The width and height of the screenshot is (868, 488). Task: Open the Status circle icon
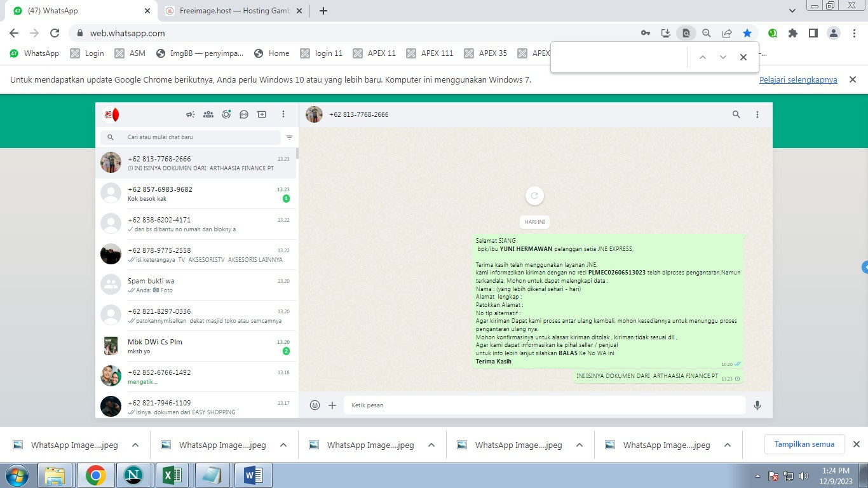coord(226,114)
